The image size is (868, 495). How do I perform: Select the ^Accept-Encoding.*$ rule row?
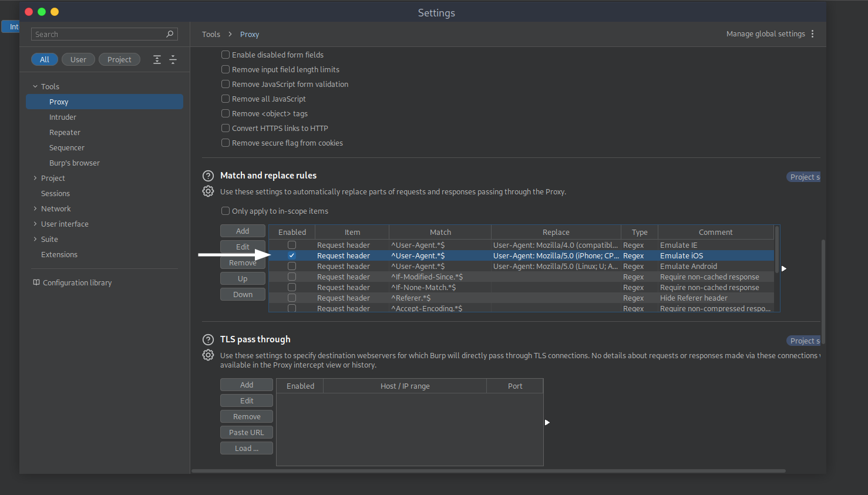point(522,308)
